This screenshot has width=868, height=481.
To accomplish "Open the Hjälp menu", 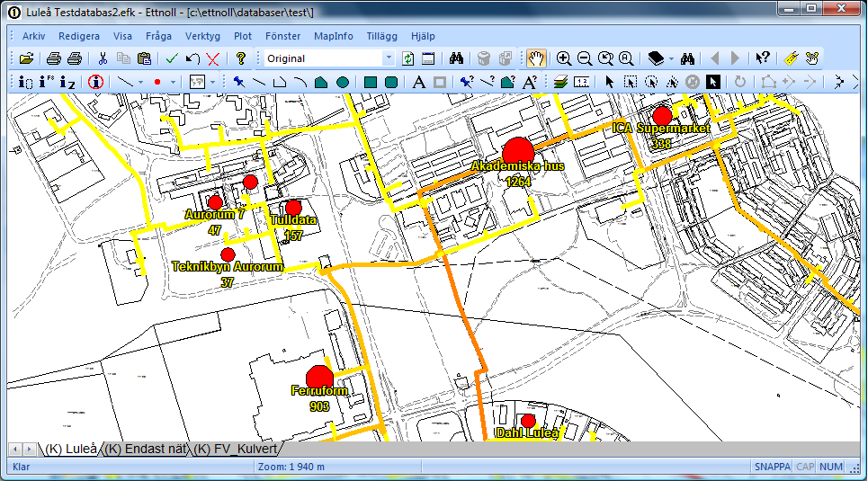I will click(423, 36).
